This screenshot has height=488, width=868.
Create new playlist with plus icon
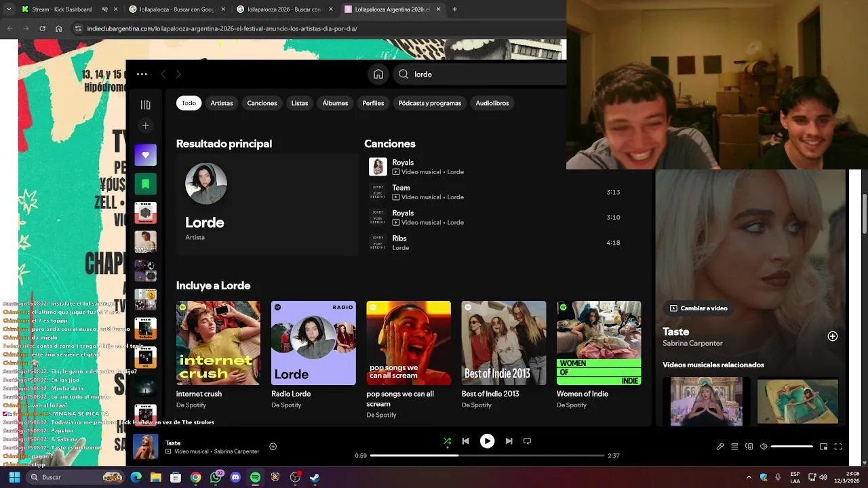(145, 125)
